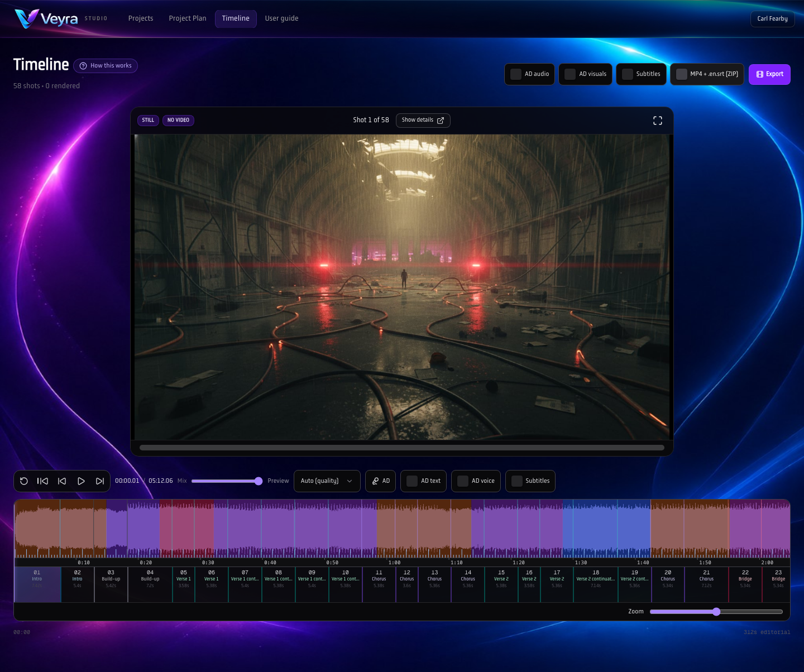Select shot 22 Bridge clip
804x672 pixels.
745,584
